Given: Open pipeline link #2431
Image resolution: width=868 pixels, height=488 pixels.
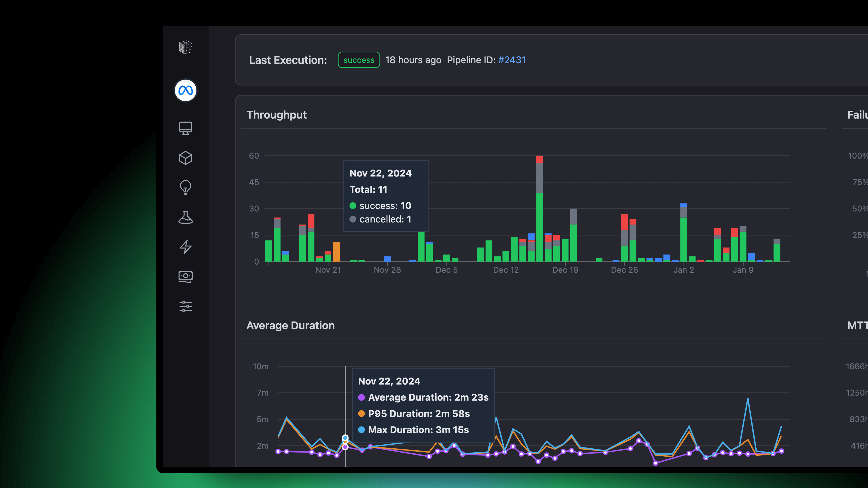Looking at the screenshot, I should pos(512,60).
